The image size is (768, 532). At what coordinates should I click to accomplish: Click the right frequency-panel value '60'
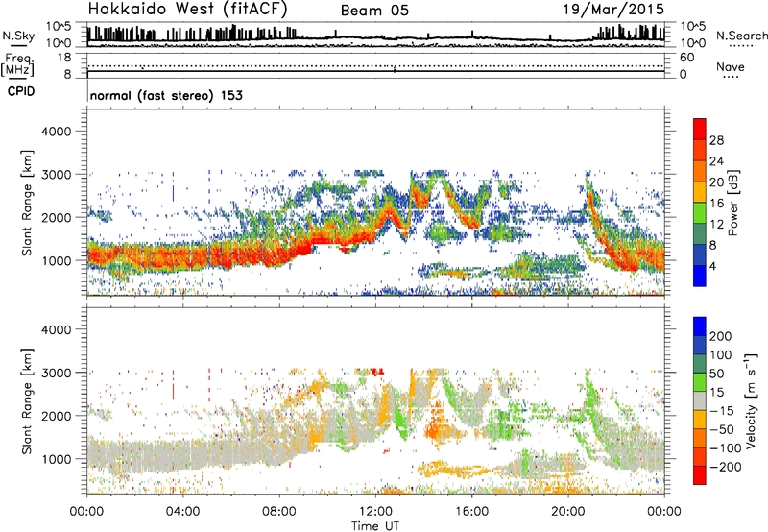point(686,58)
